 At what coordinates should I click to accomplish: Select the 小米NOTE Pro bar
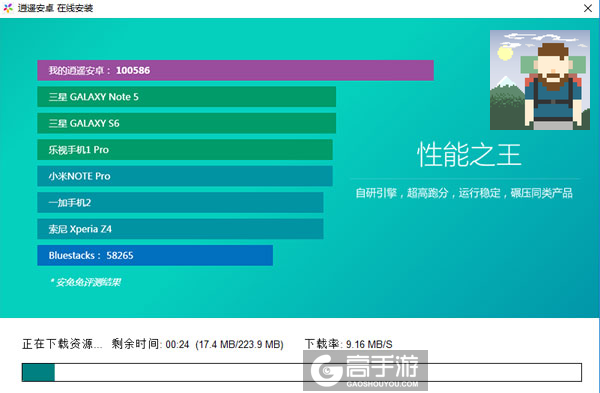[185, 176]
